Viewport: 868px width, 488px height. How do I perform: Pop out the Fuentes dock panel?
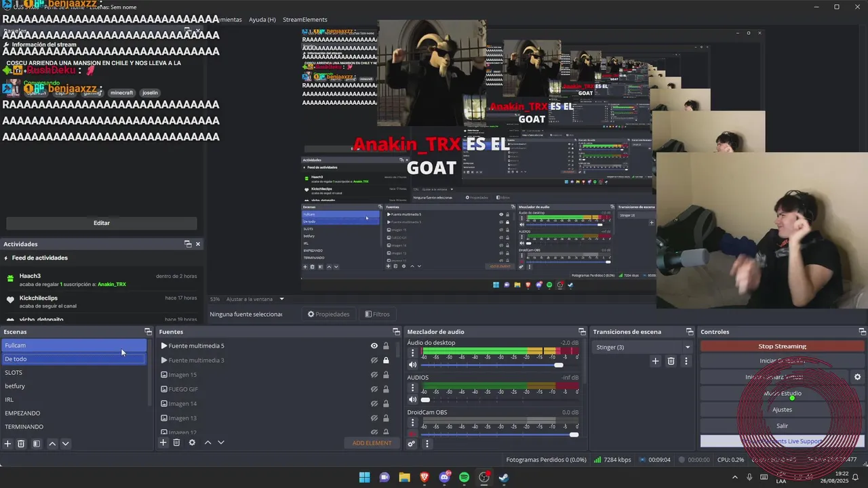coord(397,331)
